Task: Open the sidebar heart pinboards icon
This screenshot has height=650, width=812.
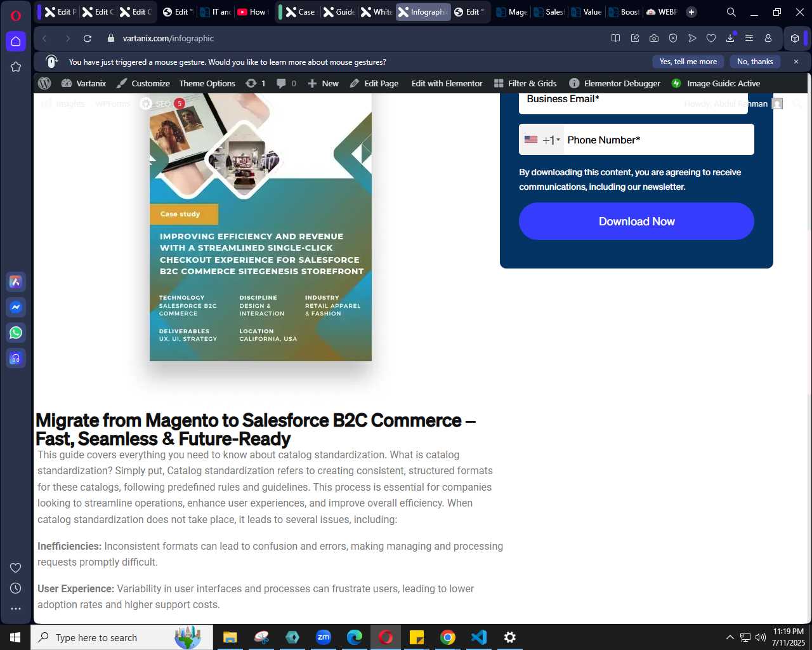Action: [x=16, y=567]
